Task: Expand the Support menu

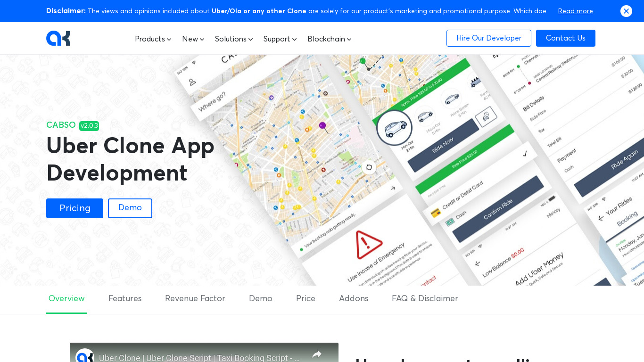Action: pyautogui.click(x=280, y=39)
